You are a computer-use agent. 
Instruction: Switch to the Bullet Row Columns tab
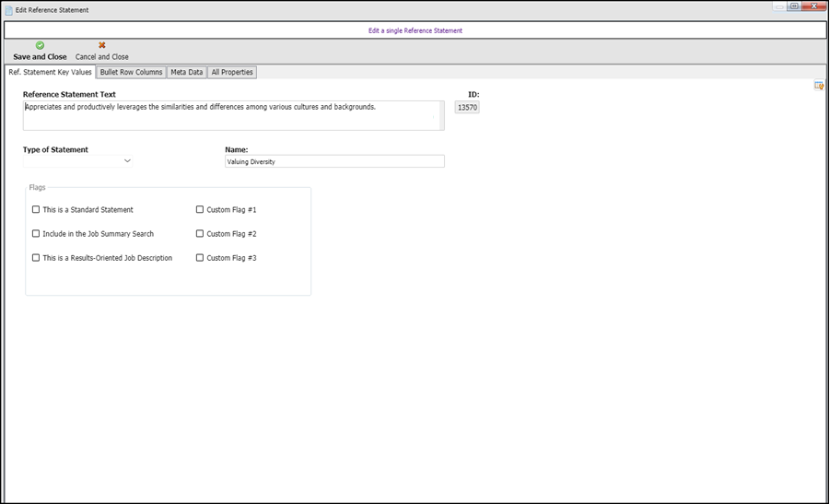pos(131,72)
